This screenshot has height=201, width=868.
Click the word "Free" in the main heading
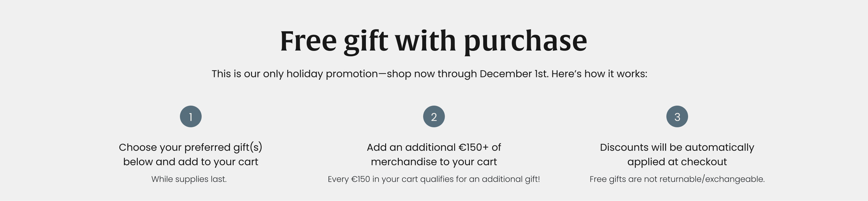pyautogui.click(x=308, y=41)
